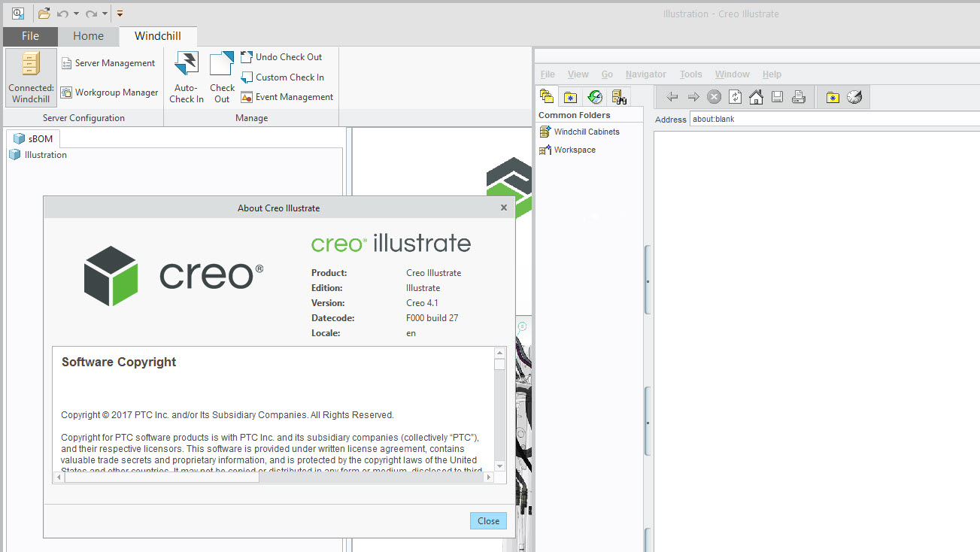Open the Quick Access Toolbar customization menu
The width and height of the screenshot is (980, 552).
tap(120, 13)
